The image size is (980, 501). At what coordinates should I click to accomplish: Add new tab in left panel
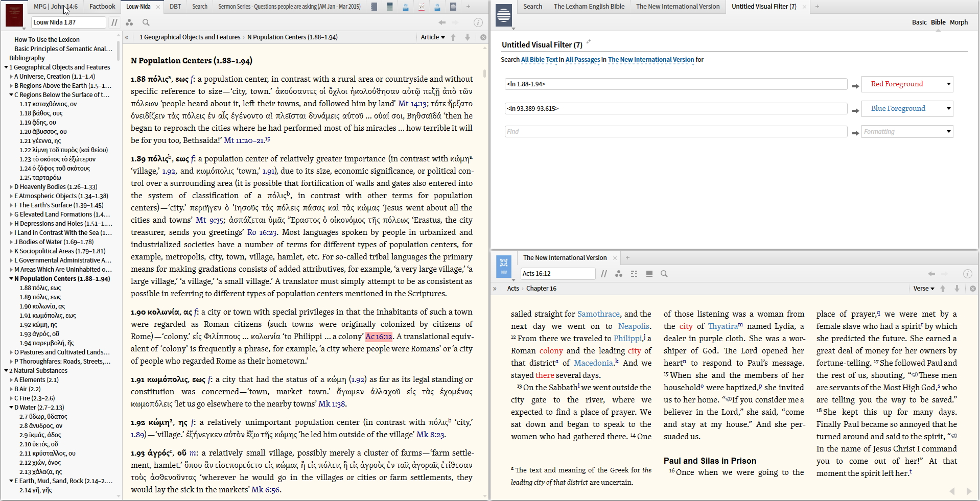click(468, 7)
